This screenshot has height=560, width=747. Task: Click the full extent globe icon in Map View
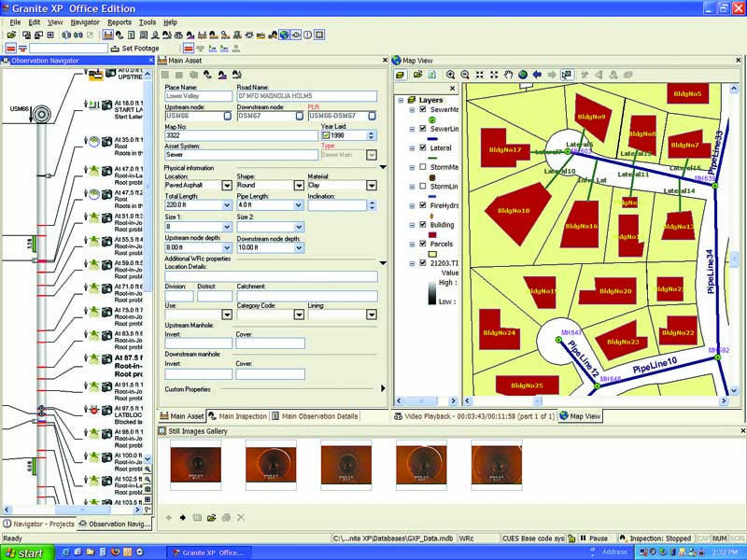[523, 75]
